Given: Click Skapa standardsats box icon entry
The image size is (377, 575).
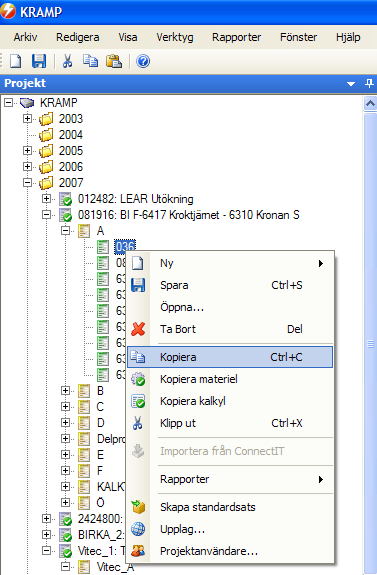Looking at the screenshot, I should pos(230,507).
